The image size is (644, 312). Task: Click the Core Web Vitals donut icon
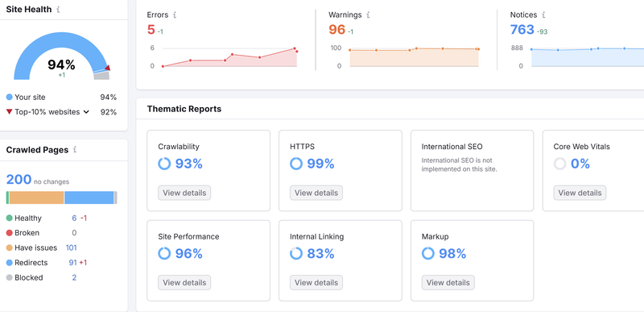559,164
